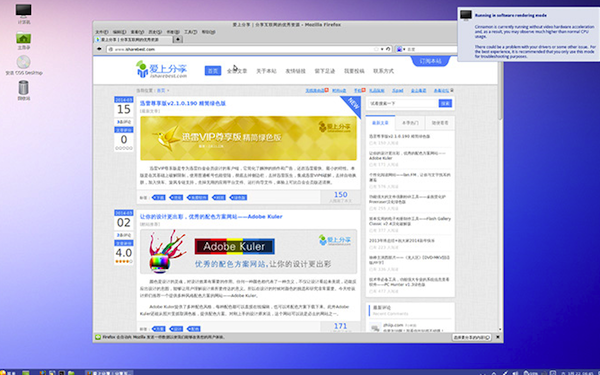Viewport: 600px width, 375px height.
Task: Select the third sidebar tab
Action: [440, 123]
